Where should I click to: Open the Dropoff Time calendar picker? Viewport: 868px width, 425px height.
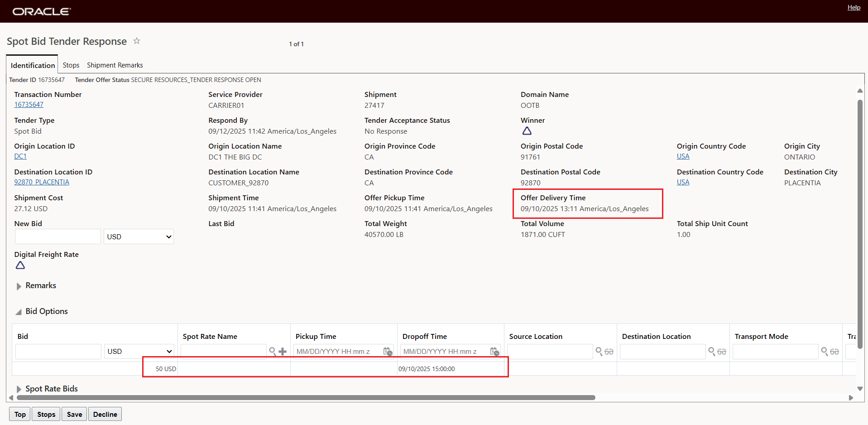coord(494,351)
